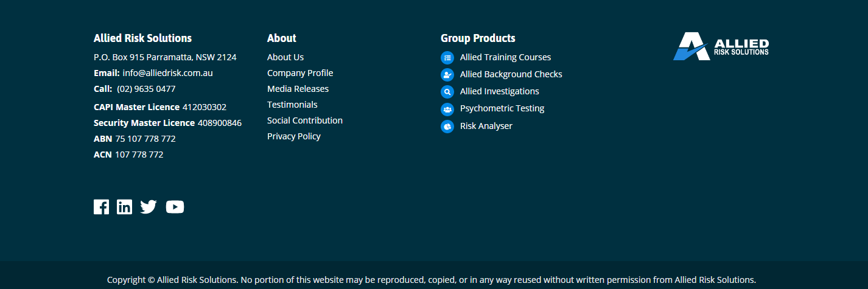
Task: Click the (02) 9635 0477 phone number
Action: (146, 89)
